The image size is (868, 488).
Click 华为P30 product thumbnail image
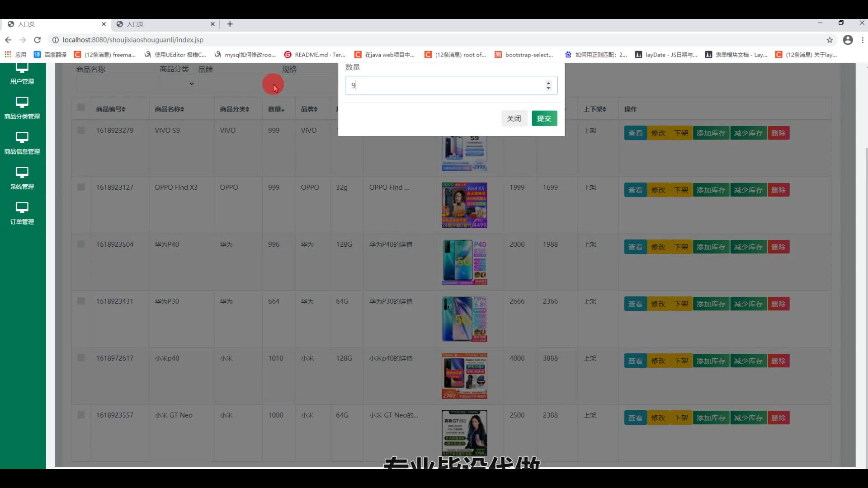coord(464,319)
